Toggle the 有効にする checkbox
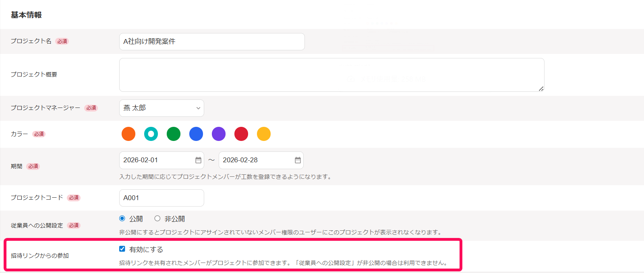 point(122,249)
